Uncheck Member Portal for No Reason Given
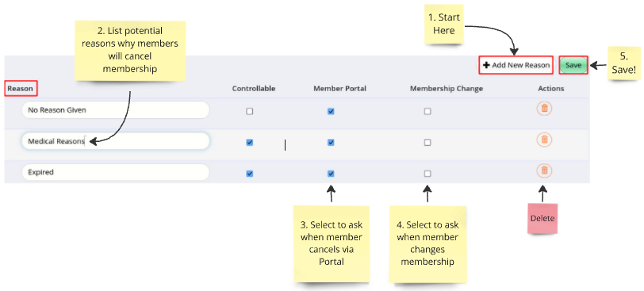644x291 pixels. click(331, 111)
